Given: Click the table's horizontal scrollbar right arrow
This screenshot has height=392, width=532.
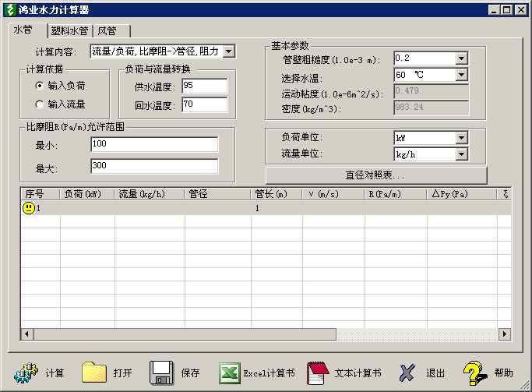Looking at the screenshot, I should pos(506,334).
